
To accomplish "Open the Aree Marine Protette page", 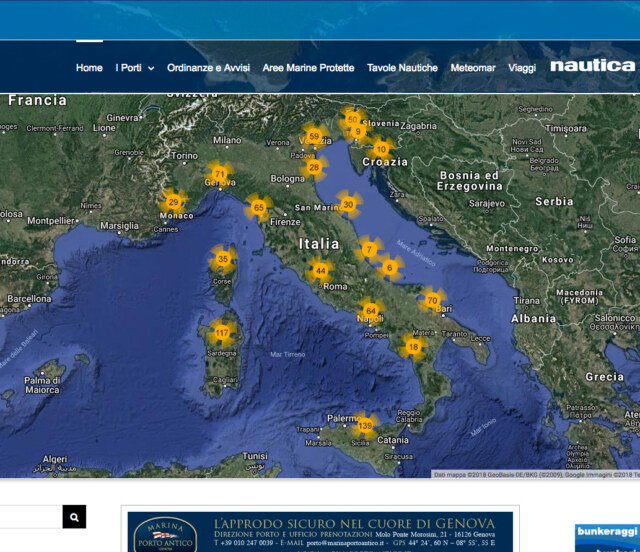I will point(308,68).
